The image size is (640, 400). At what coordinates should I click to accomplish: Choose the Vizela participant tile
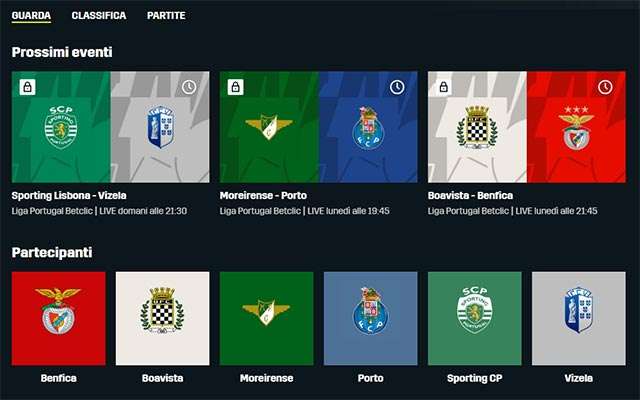click(579, 318)
